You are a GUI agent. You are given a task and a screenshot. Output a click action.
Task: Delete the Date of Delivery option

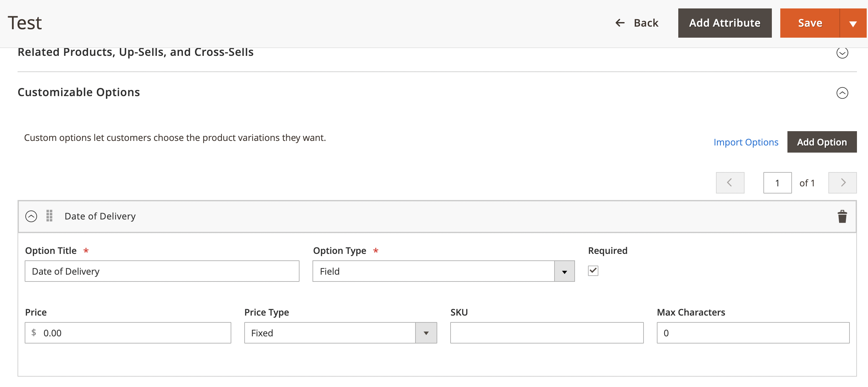(x=842, y=217)
